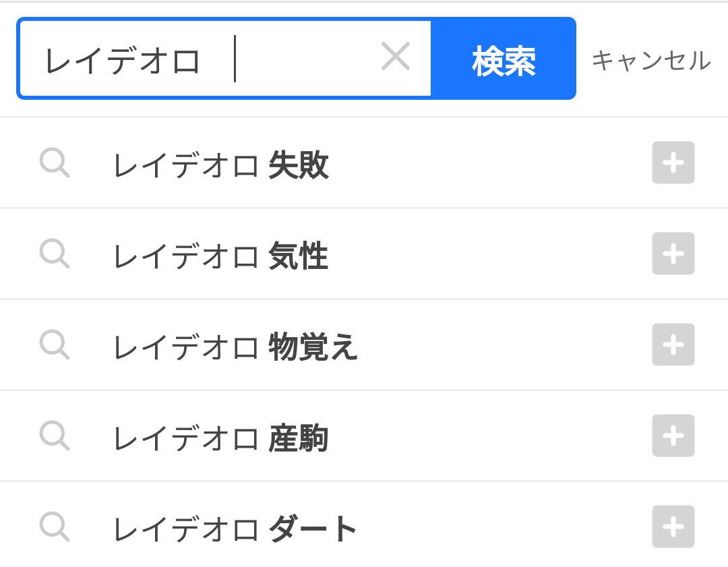
Task: Append 物覚え using its plus icon
Action: 673,345
